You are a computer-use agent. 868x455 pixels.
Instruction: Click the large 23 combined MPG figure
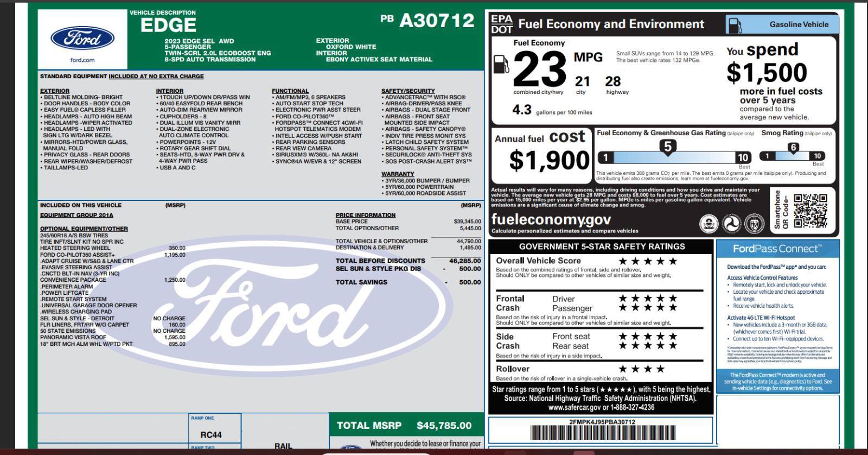click(539, 69)
